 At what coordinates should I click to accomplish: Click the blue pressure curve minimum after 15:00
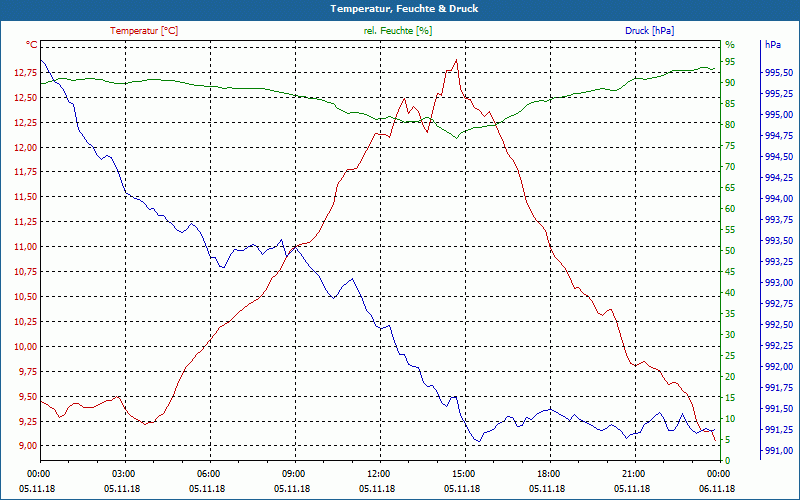pos(478,441)
